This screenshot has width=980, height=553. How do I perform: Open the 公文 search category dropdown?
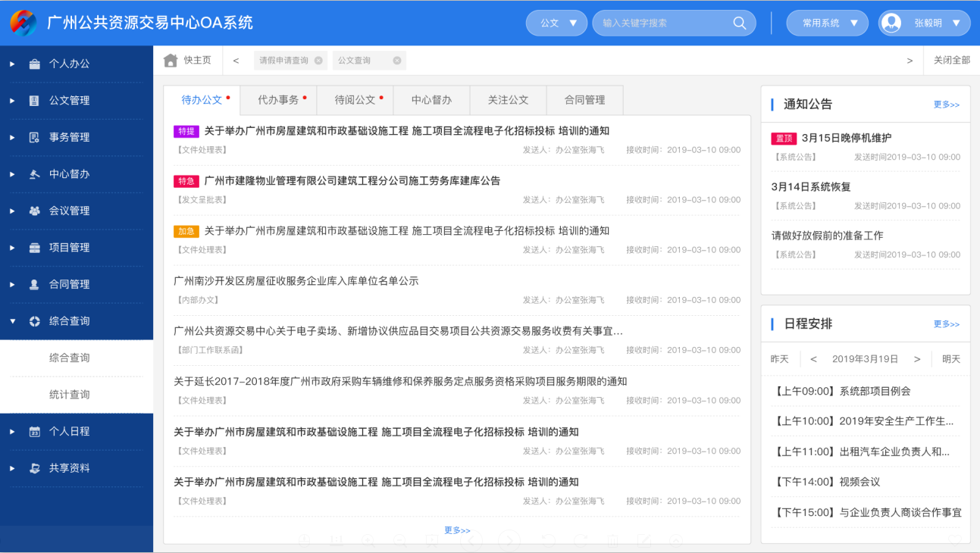[556, 23]
